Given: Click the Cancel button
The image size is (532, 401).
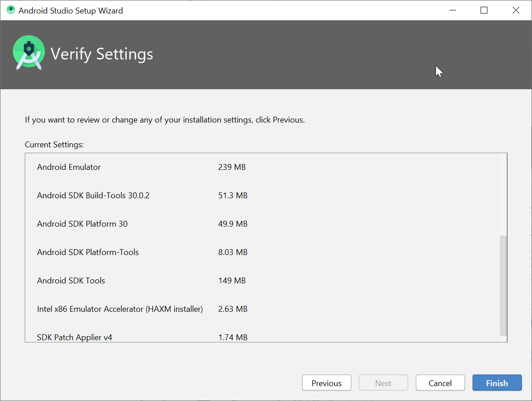Looking at the screenshot, I should (x=440, y=383).
